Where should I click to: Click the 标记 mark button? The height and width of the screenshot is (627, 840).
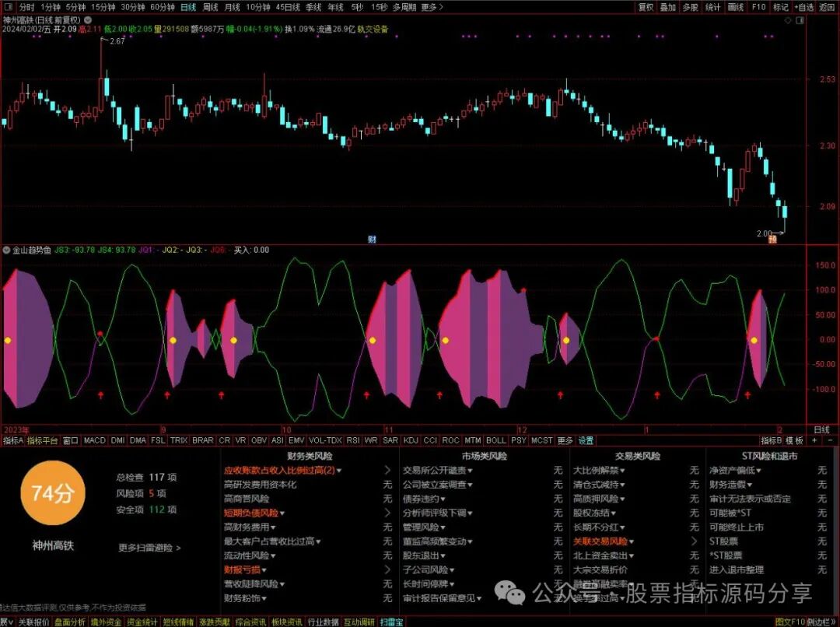[781, 7]
